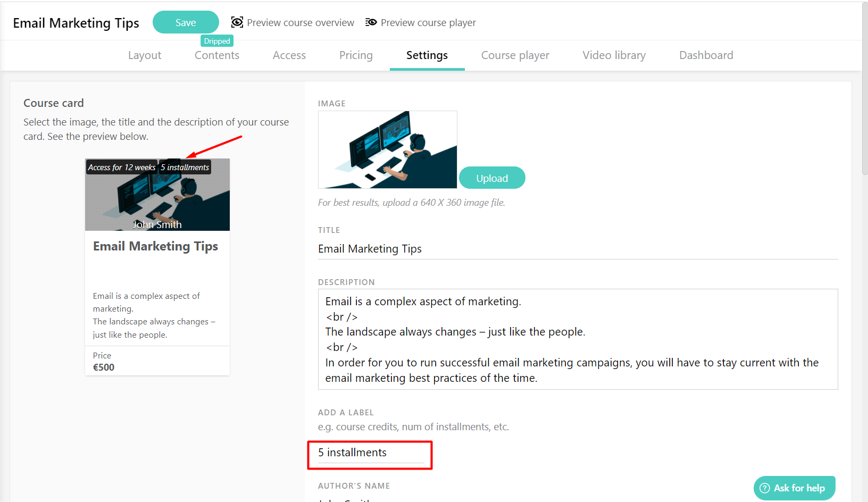
Task: Click the uploaded course image thumbnail
Action: [387, 149]
